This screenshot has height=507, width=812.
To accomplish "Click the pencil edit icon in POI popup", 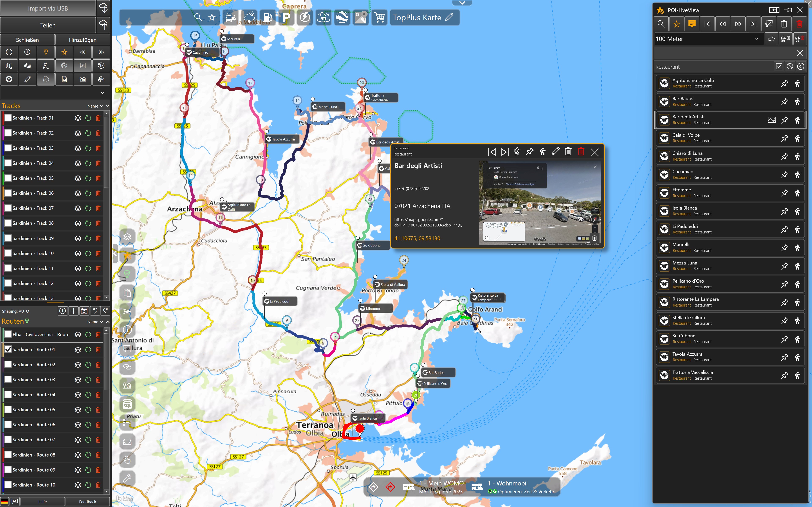I will pos(555,152).
